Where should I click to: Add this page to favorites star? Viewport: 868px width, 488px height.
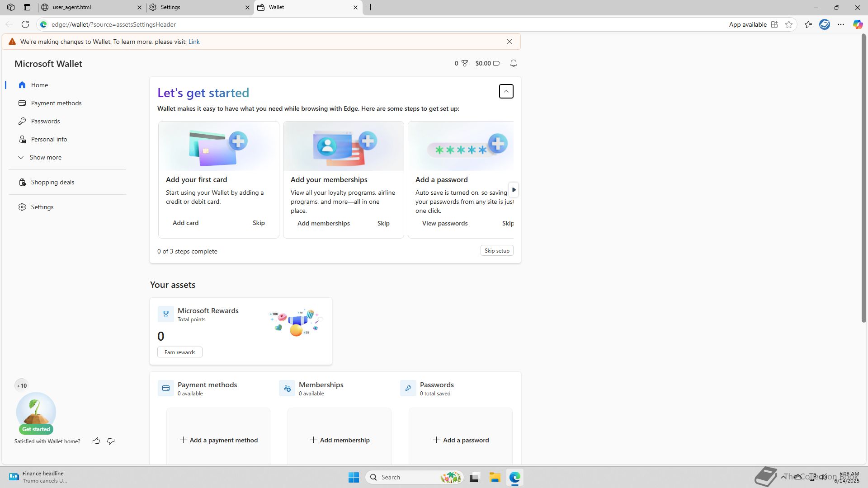point(789,24)
